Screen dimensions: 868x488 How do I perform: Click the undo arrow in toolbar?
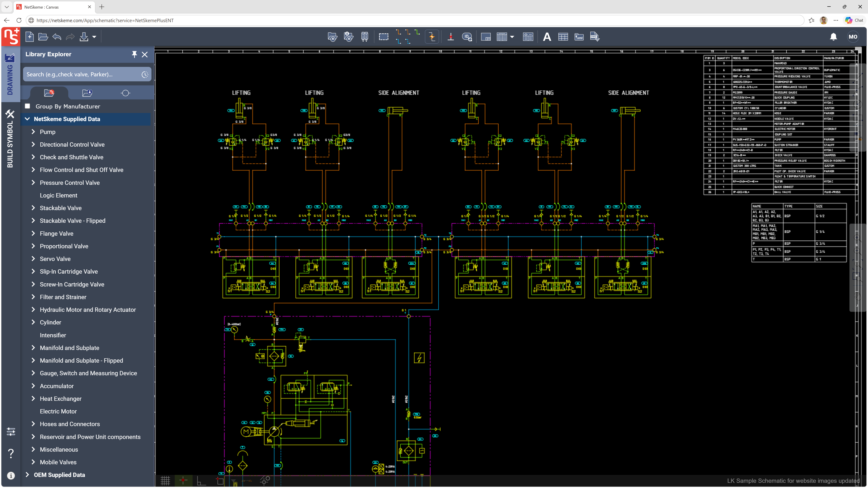tap(57, 37)
